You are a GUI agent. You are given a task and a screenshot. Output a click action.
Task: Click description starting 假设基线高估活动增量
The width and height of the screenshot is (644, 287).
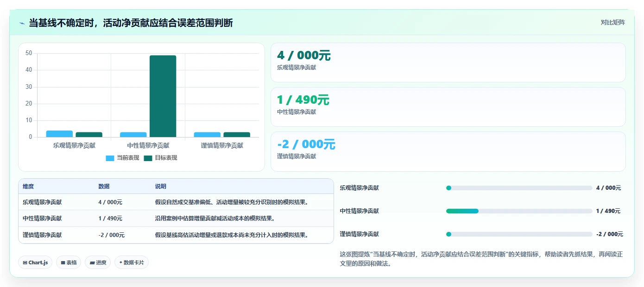click(x=232, y=235)
